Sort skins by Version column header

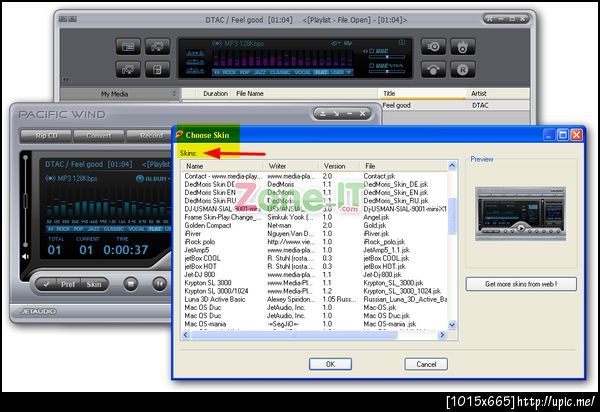(339, 166)
